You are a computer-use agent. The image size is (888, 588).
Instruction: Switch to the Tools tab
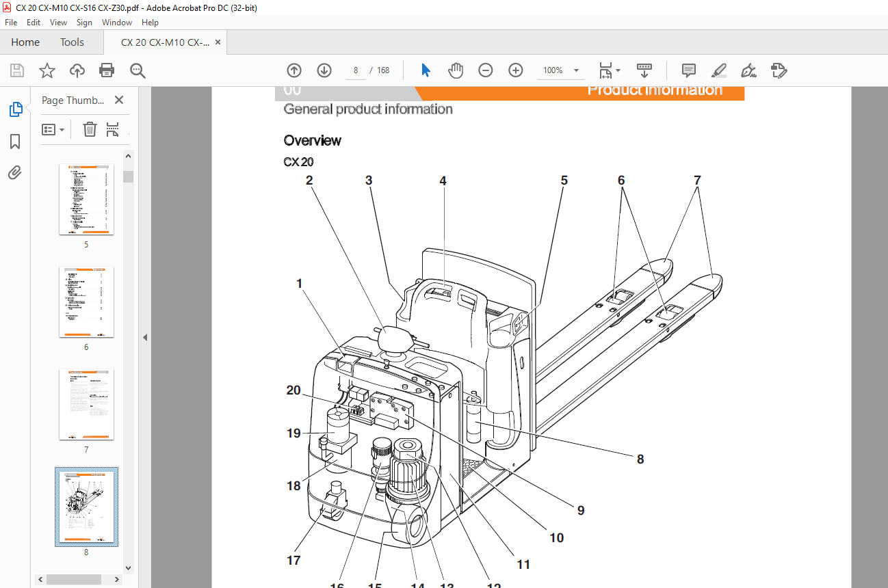click(x=72, y=42)
